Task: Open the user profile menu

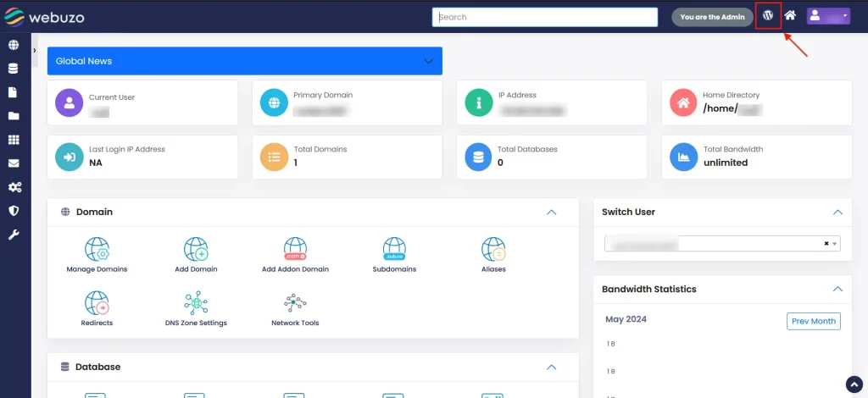Action: [x=827, y=16]
